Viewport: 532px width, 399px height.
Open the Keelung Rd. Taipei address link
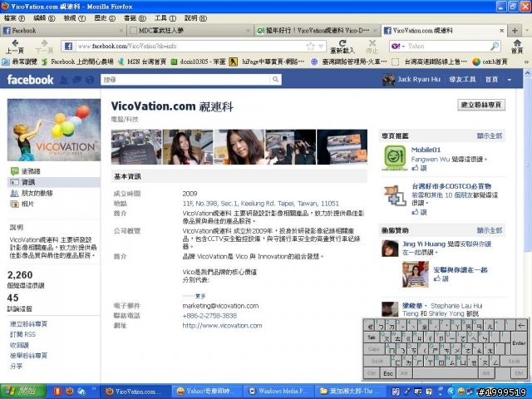[x=260, y=204]
